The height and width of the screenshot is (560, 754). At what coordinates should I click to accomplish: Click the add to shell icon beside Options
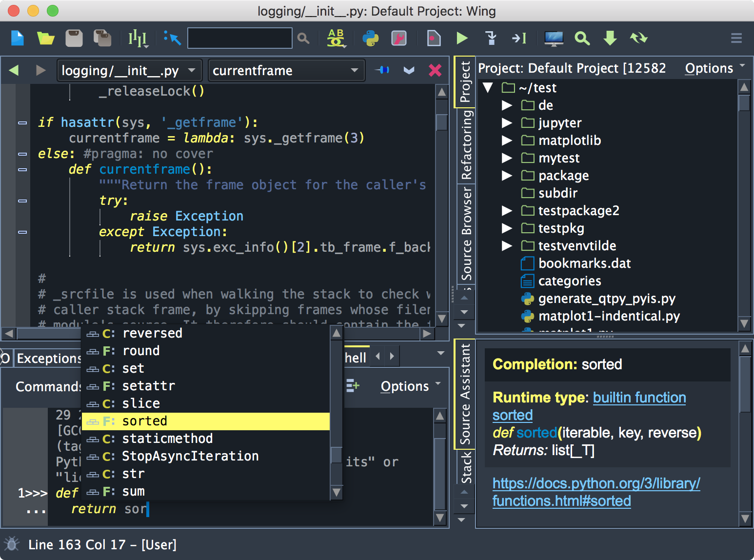coord(353,386)
